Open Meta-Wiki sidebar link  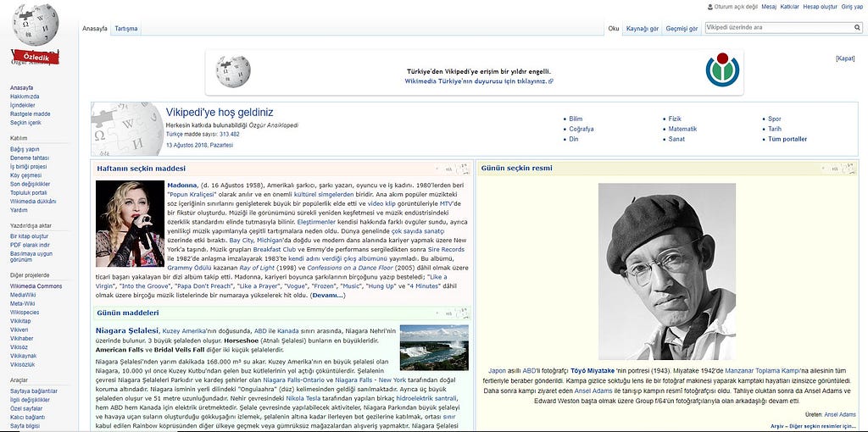coord(22,304)
